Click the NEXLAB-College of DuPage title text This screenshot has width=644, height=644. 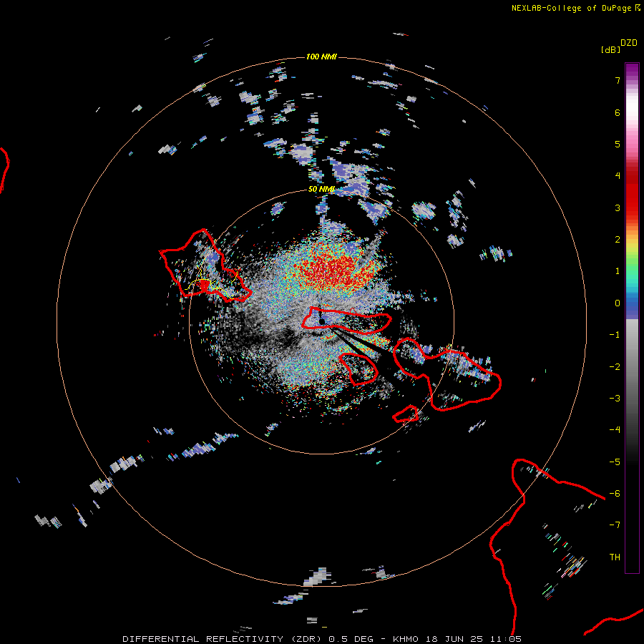(572, 8)
